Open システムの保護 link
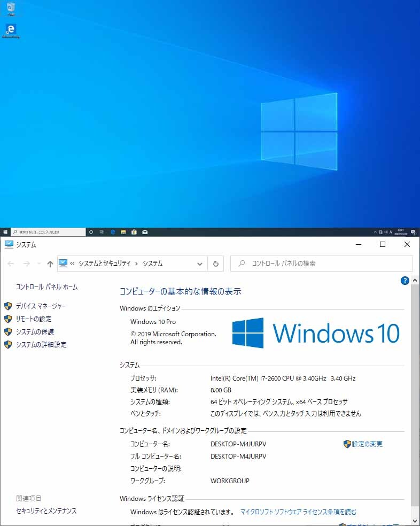 click(35, 331)
